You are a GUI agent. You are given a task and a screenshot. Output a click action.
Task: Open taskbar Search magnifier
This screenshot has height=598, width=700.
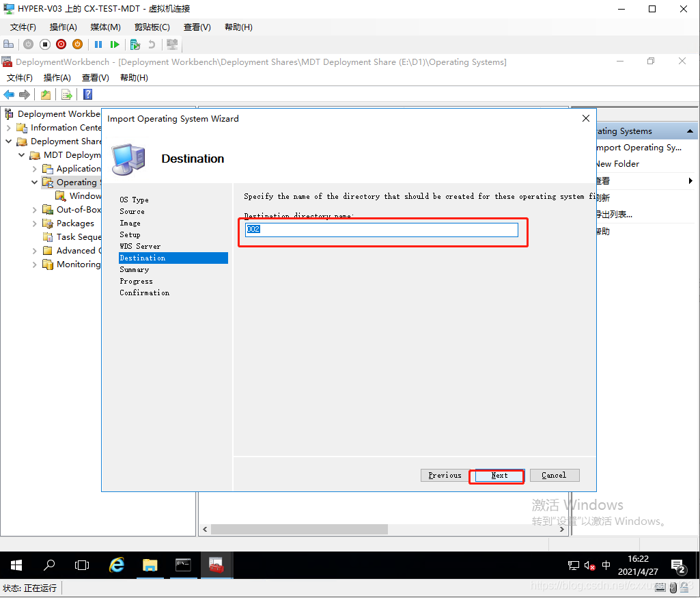(49, 565)
